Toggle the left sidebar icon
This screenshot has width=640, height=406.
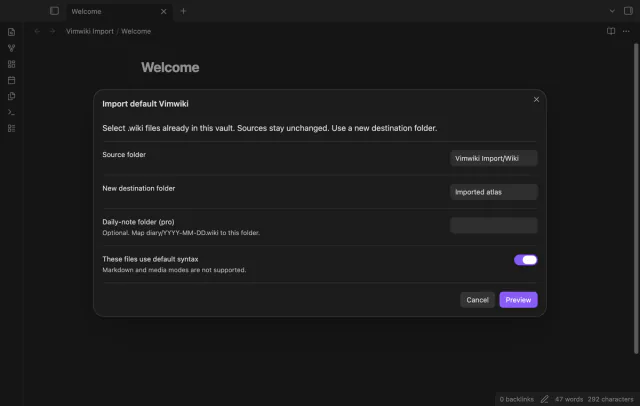coord(54,11)
